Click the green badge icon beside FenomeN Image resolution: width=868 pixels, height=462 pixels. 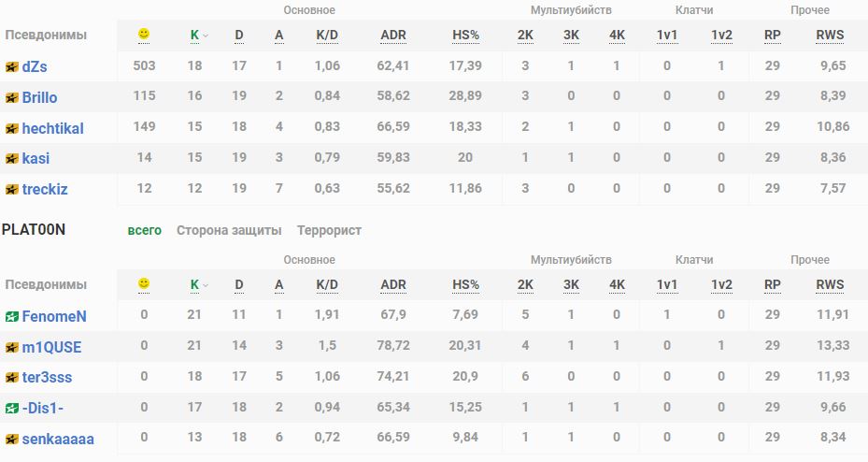12,317
